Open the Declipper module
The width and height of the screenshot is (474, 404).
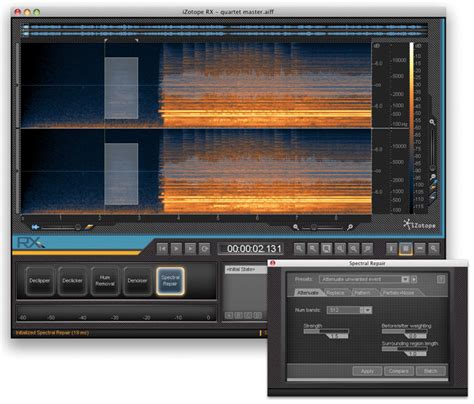click(39, 281)
